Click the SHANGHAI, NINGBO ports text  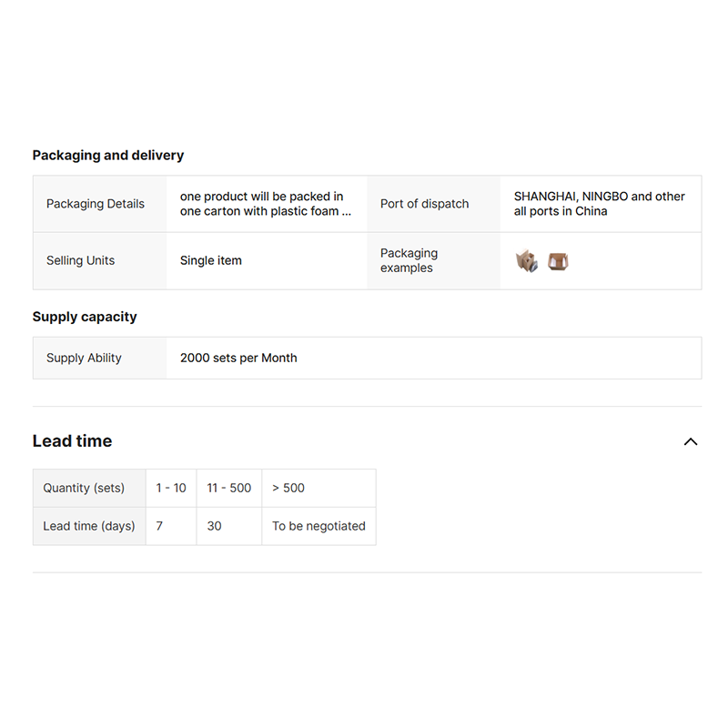click(599, 204)
